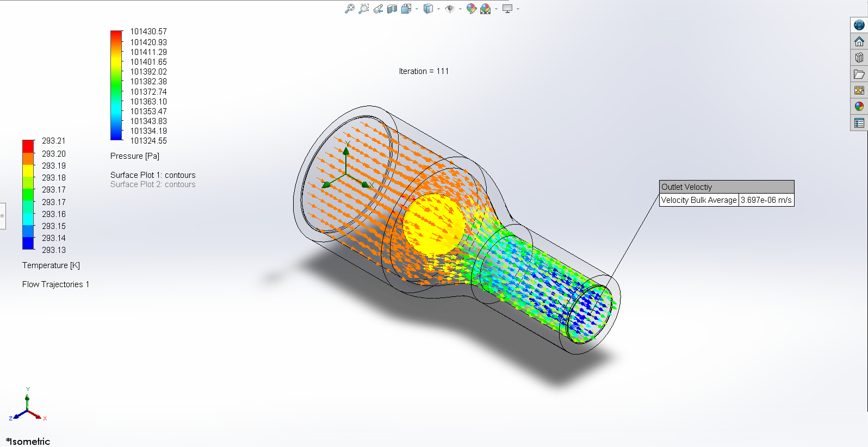
Task: Switch to the Appearances task pane tab
Action: pos(859,107)
